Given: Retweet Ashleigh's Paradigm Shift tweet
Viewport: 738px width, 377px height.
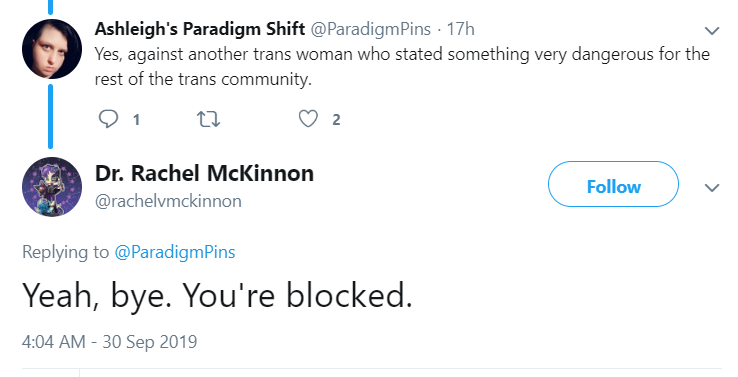Looking at the screenshot, I should [x=208, y=119].
